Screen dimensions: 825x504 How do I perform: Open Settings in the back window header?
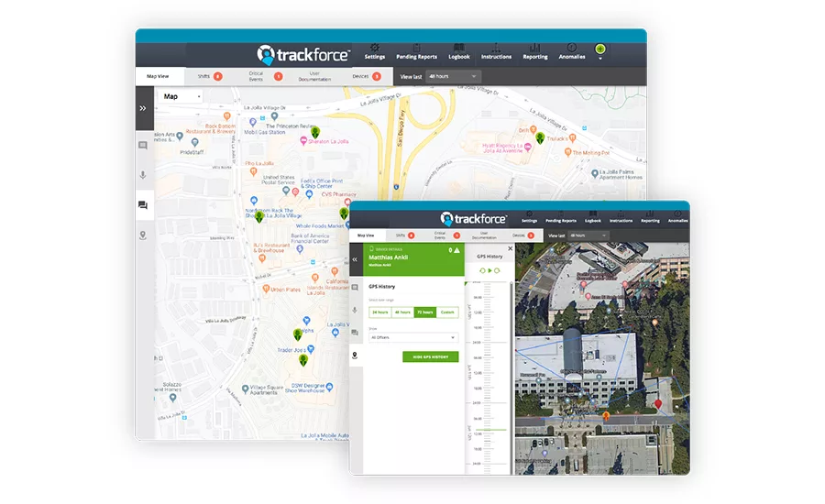(375, 52)
